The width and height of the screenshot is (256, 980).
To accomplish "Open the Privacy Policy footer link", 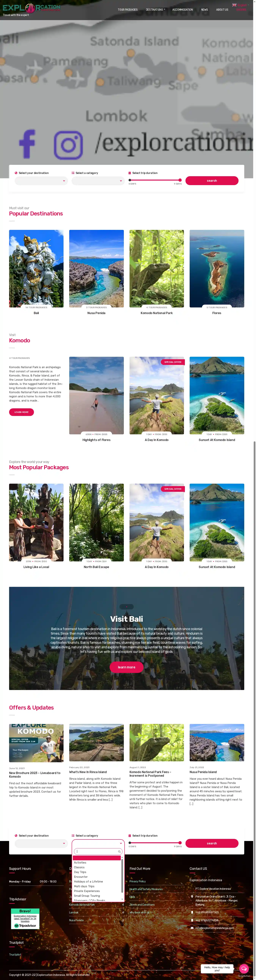I will click(137, 881).
